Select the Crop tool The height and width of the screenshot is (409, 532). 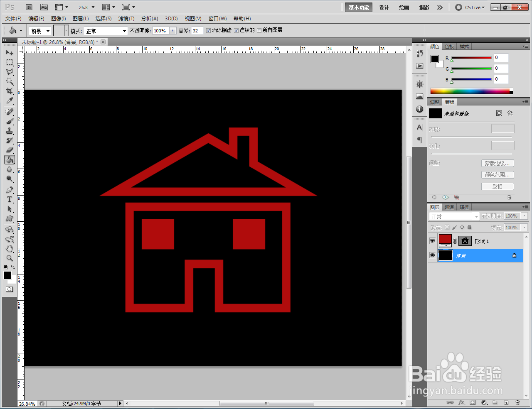pyautogui.click(x=10, y=91)
